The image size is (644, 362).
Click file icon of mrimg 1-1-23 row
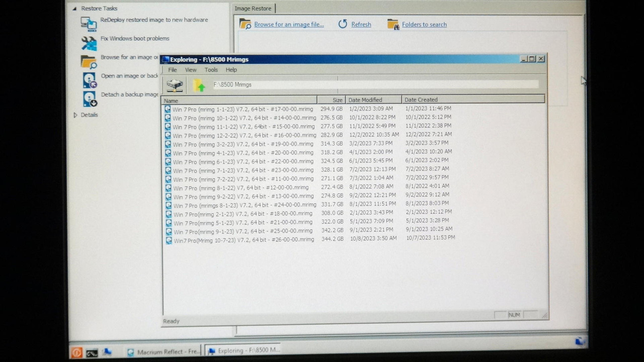[168, 109]
